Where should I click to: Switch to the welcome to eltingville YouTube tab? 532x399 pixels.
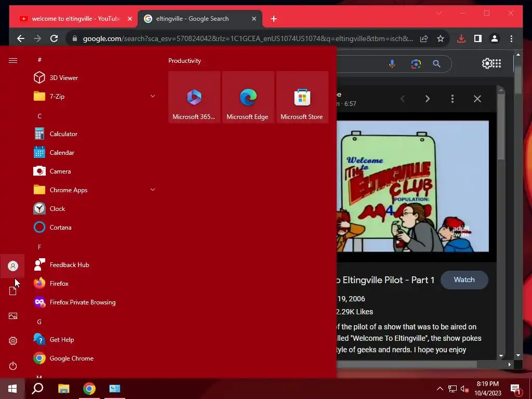tap(75, 19)
